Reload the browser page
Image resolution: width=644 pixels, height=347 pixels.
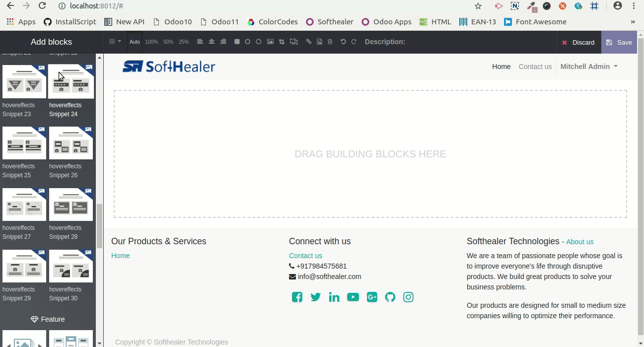click(x=42, y=6)
